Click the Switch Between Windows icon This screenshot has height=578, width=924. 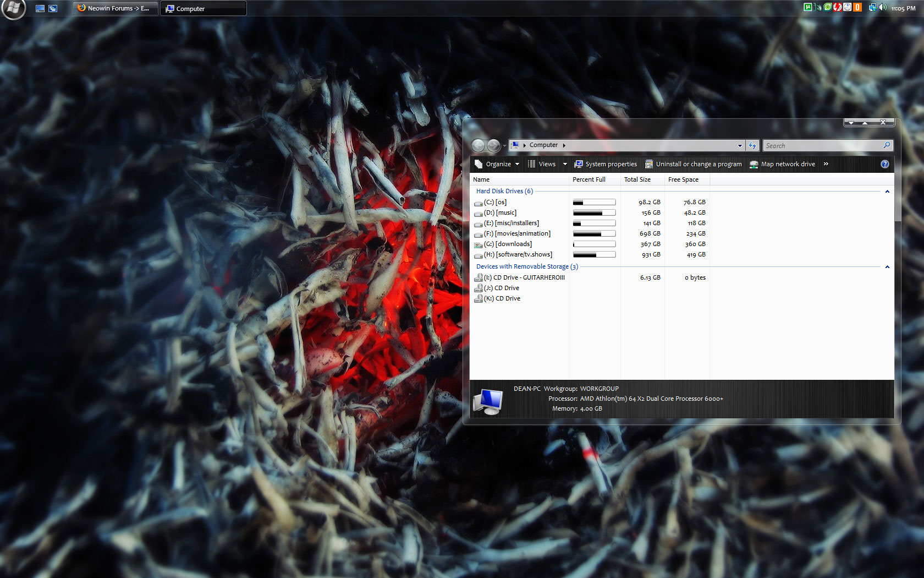click(x=53, y=8)
